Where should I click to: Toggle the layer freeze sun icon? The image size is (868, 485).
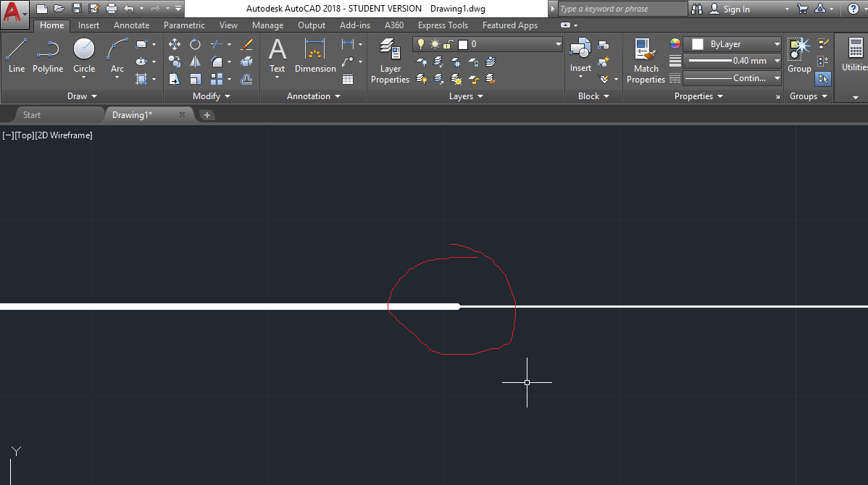[433, 44]
